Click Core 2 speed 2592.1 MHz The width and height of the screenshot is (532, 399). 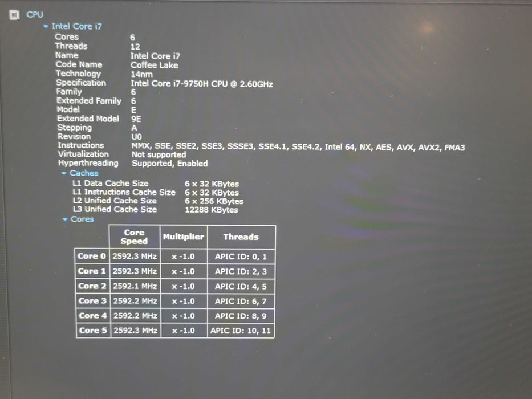pyautogui.click(x=135, y=286)
